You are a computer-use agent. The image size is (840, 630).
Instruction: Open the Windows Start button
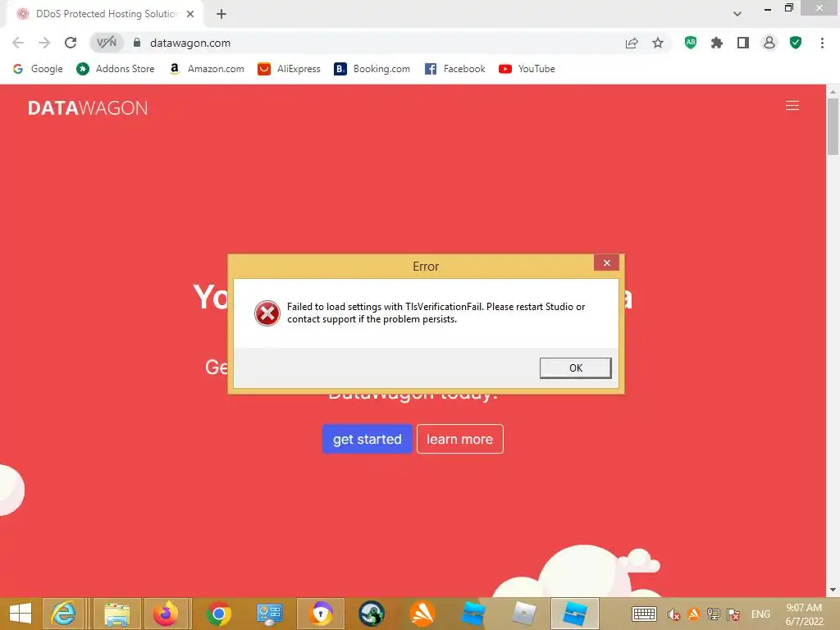click(x=21, y=614)
